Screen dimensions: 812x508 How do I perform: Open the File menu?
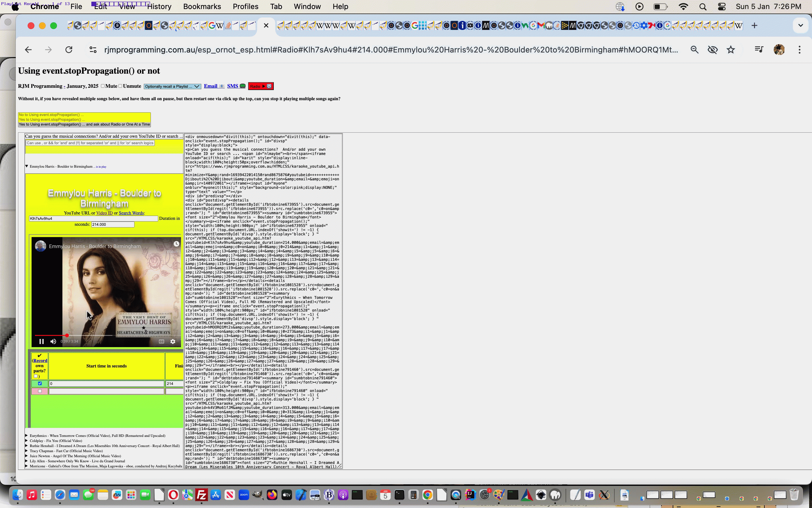(76, 7)
